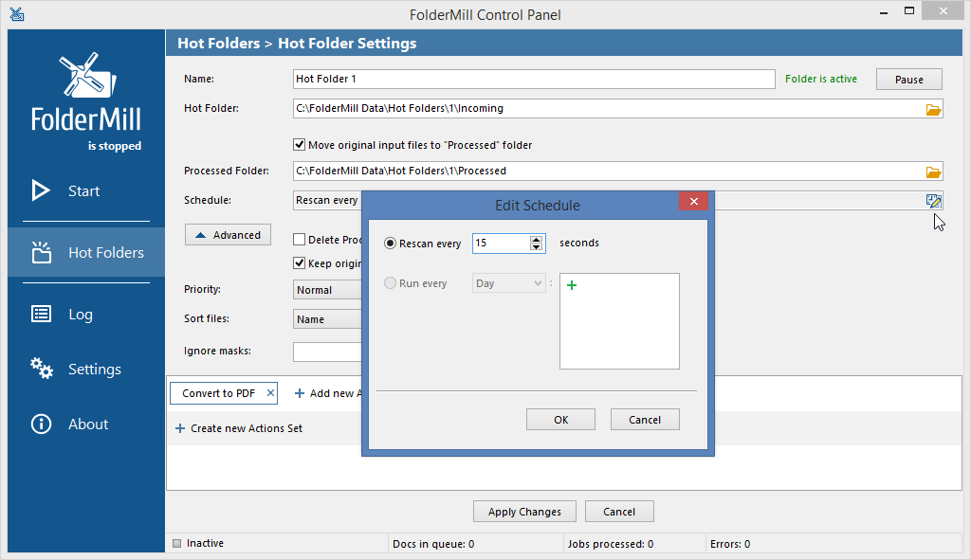The image size is (971, 560).
Task: Browse for the Processed Folder path
Action: click(933, 172)
